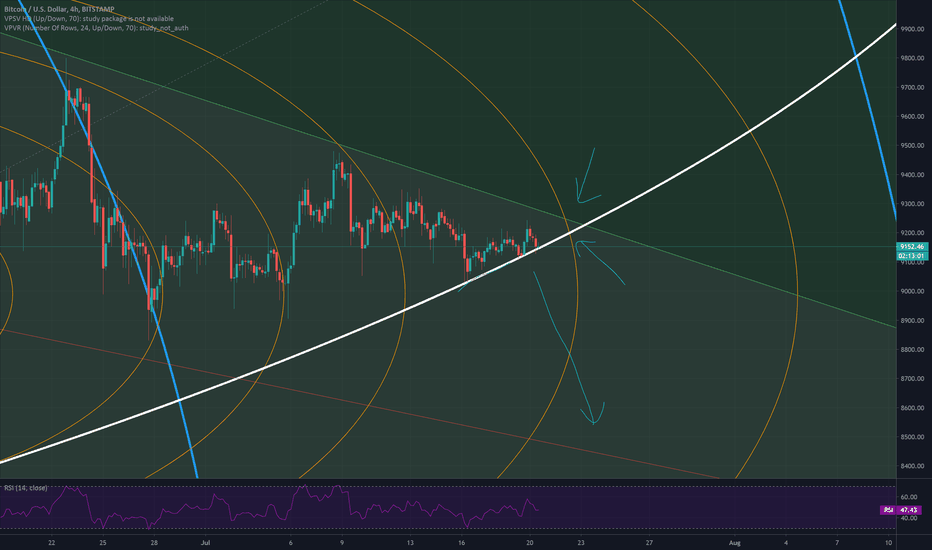932x550 pixels.
Task: Click the 8500.00 price axis label
Action: 912,437
